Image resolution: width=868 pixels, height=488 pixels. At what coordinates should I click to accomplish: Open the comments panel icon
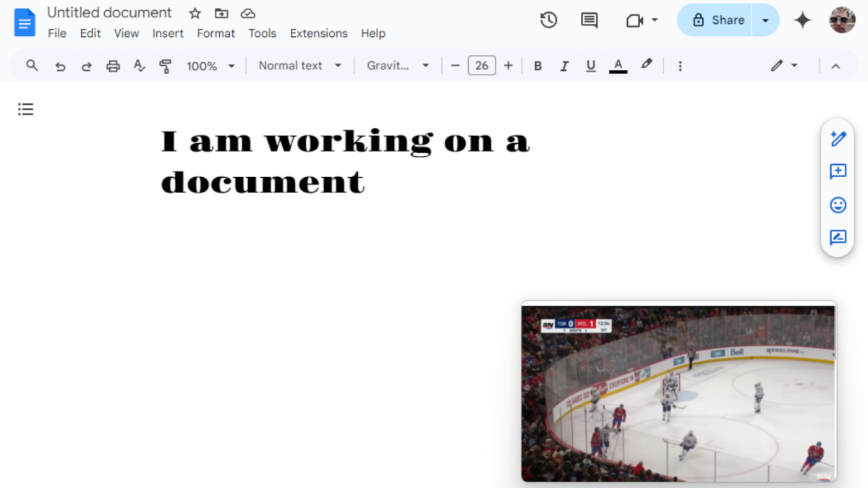[590, 20]
